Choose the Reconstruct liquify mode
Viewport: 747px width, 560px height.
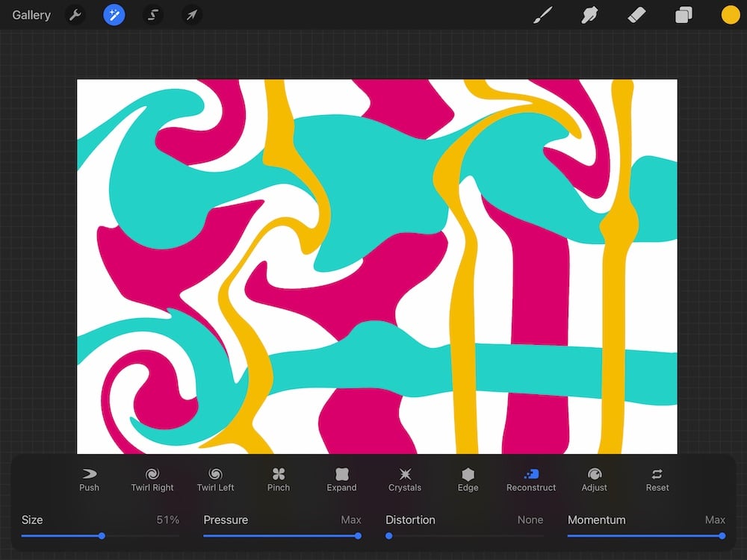pyautogui.click(x=530, y=480)
